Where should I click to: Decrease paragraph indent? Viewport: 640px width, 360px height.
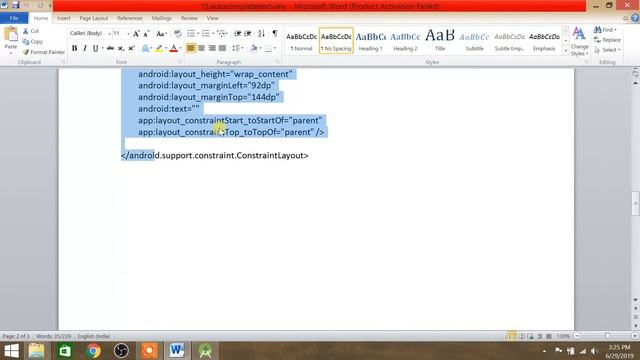point(237,33)
